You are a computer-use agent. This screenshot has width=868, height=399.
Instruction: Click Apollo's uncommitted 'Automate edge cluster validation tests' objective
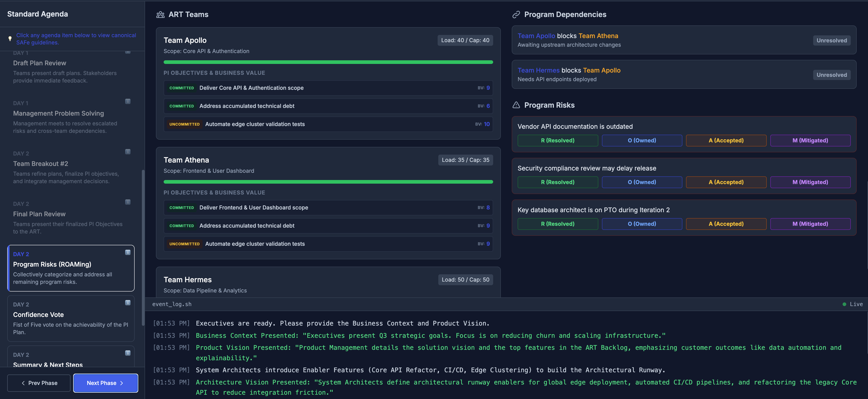[328, 124]
